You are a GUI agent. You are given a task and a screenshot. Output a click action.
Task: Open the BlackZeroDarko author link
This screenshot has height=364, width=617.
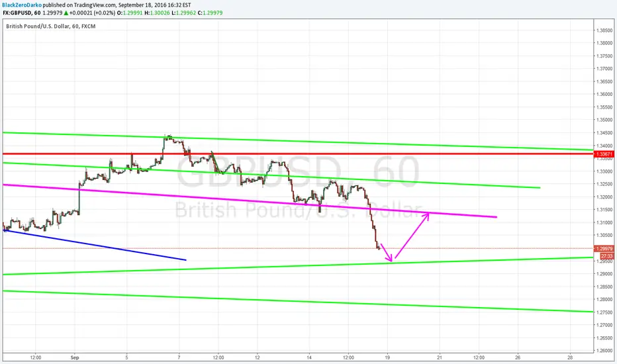pyautogui.click(x=22, y=5)
